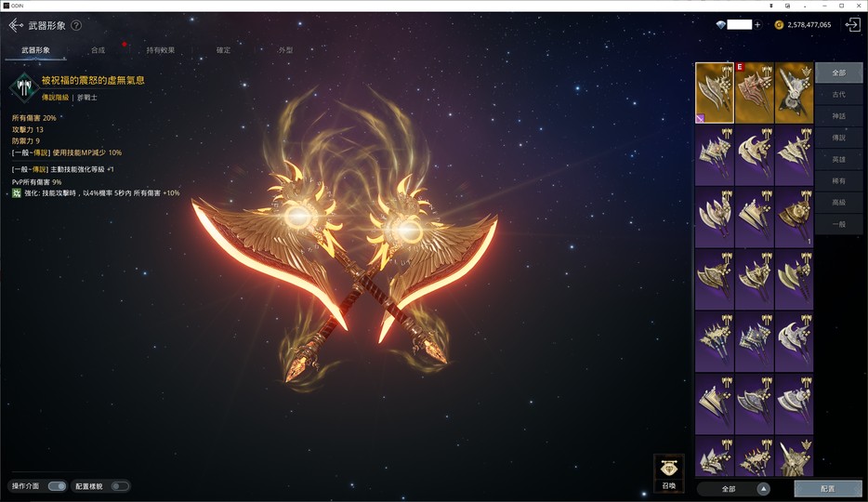
Task: Expand the bottom 全部 dropdown arrow
Action: coord(763,489)
